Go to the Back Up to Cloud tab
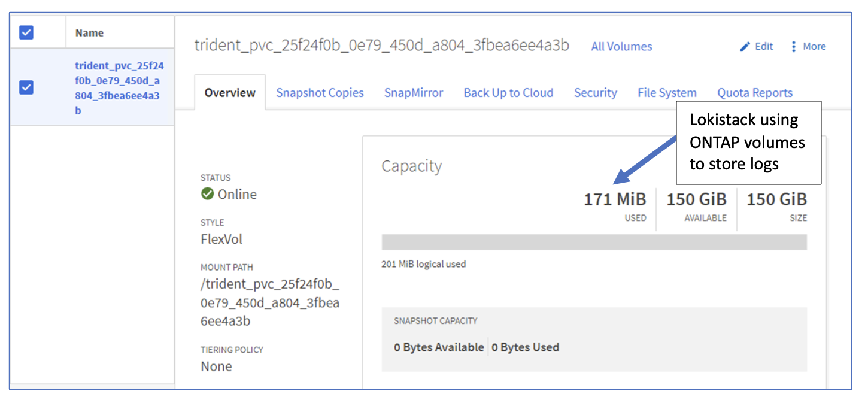 click(508, 93)
